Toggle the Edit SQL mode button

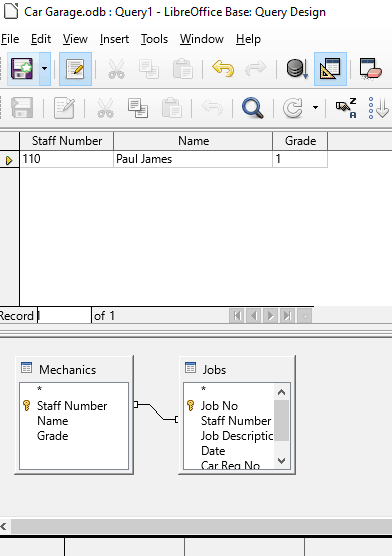tap(75, 69)
